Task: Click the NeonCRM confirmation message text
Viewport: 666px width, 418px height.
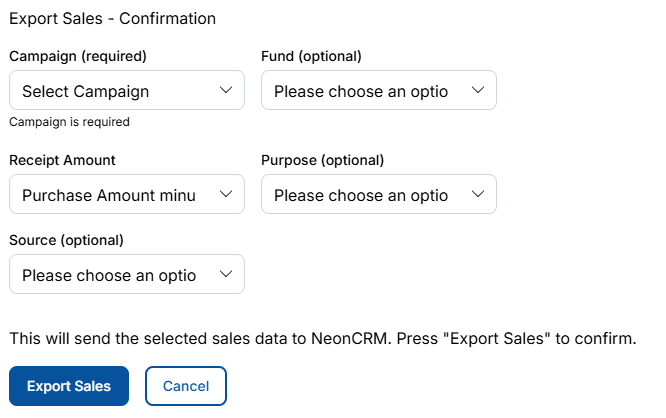Action: [x=322, y=338]
